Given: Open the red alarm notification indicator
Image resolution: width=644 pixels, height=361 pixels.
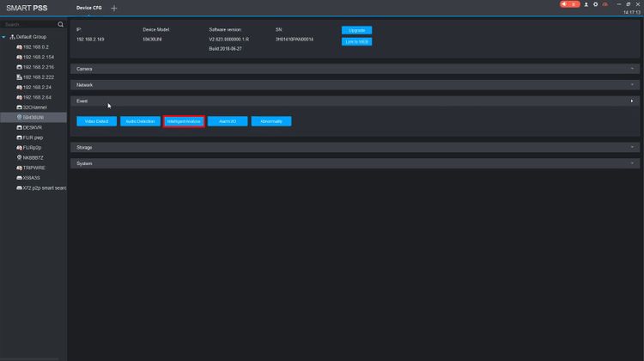Looking at the screenshot, I should (568, 4).
